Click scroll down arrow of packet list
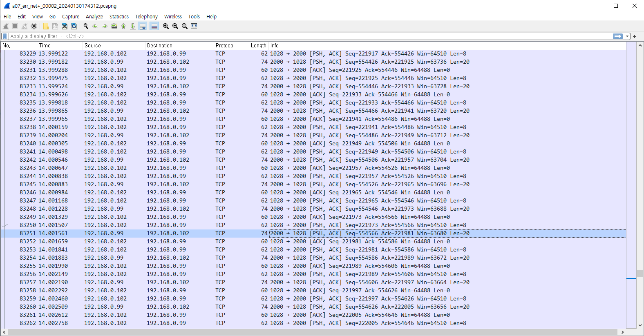 (640, 325)
